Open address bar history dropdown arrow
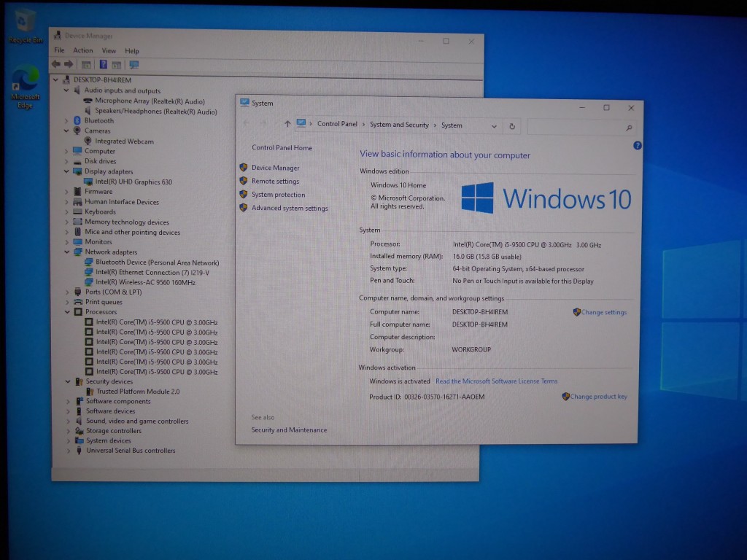 [494, 127]
